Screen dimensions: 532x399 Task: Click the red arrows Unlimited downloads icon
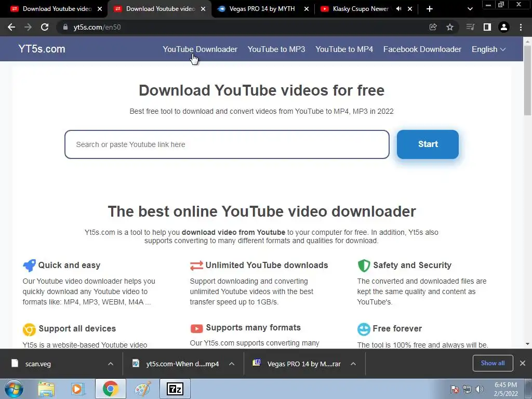[x=196, y=265]
